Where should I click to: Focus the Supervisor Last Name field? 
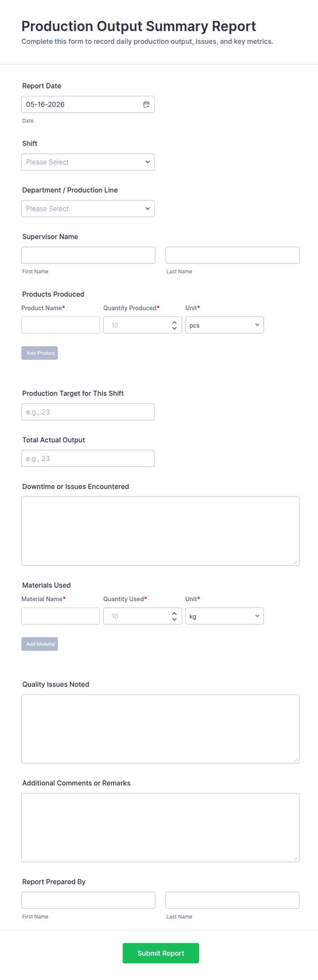coord(232,255)
